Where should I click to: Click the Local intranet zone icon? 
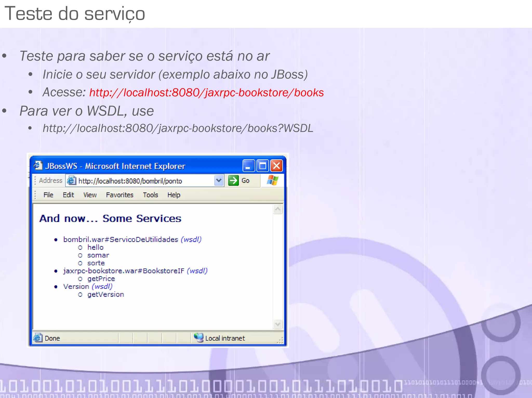click(x=199, y=338)
